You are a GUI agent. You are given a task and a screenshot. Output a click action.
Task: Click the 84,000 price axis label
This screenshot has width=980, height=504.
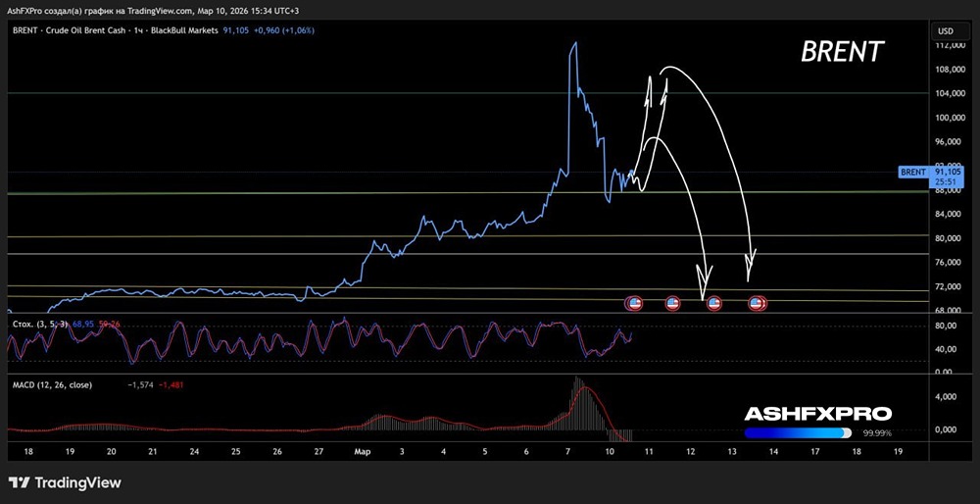tap(950, 214)
